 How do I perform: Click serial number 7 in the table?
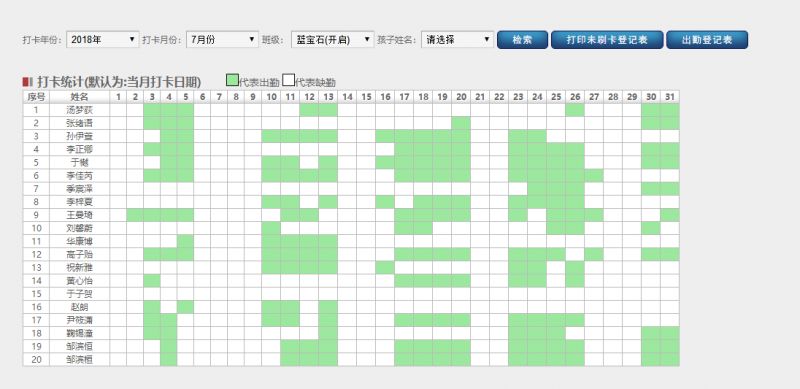click(x=36, y=189)
